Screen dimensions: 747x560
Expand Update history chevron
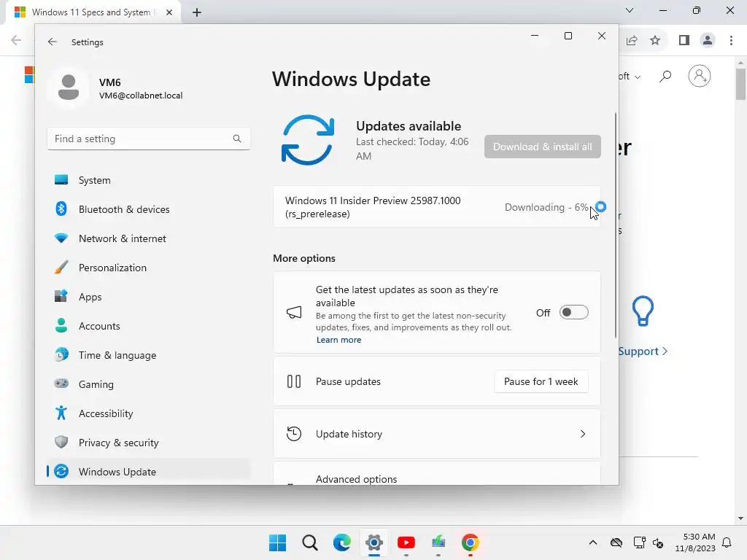[583, 434]
